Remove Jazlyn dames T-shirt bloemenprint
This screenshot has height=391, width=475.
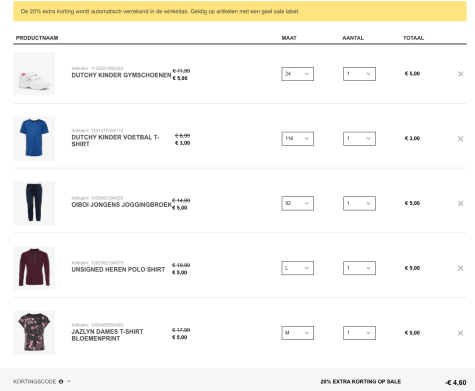(x=460, y=333)
